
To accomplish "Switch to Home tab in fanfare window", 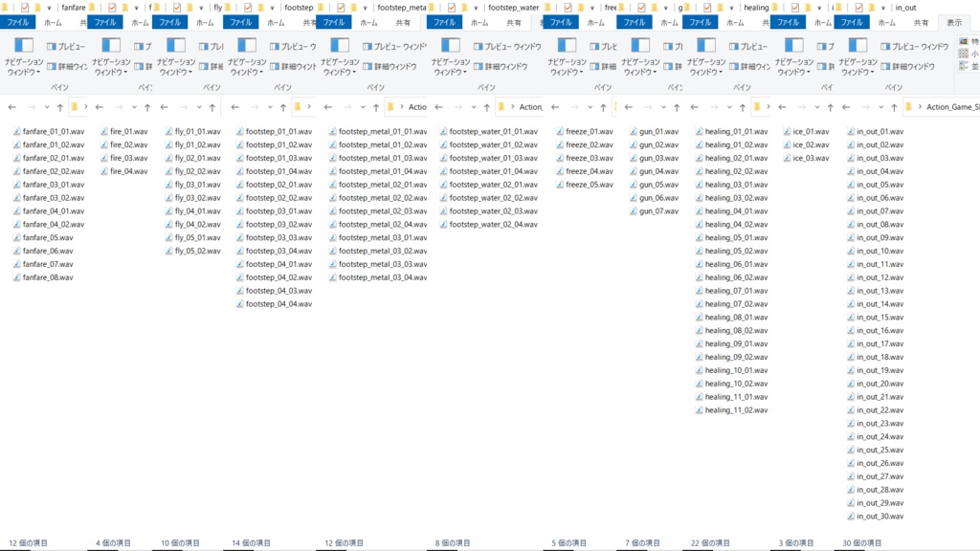I will [53, 23].
